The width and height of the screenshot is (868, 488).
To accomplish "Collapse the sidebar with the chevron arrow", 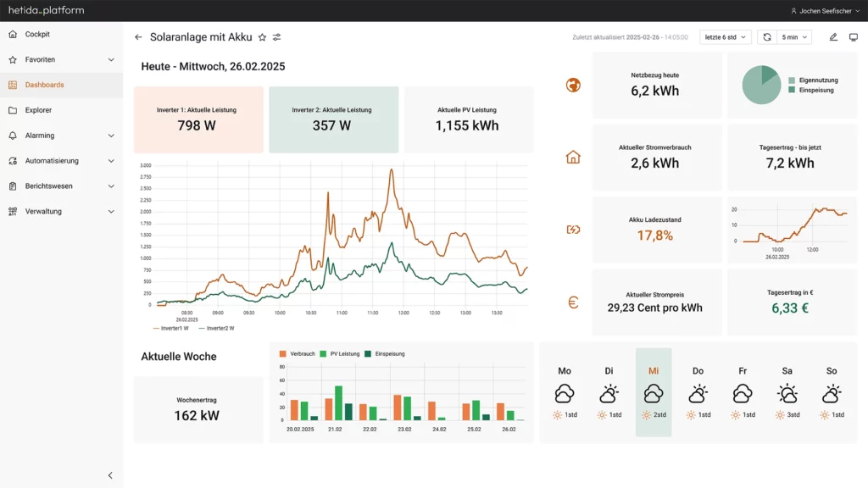I will [x=110, y=475].
